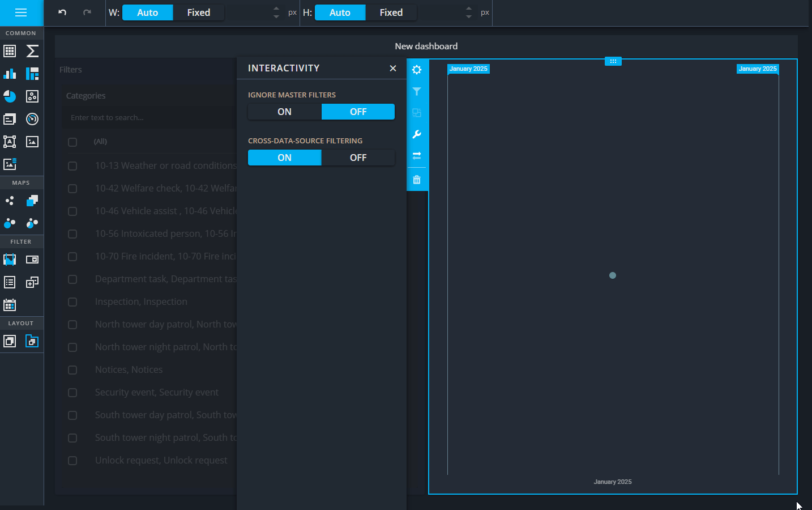Viewport: 812px width, 510px height.
Task: Set width mode to Auto
Action: [147, 12]
